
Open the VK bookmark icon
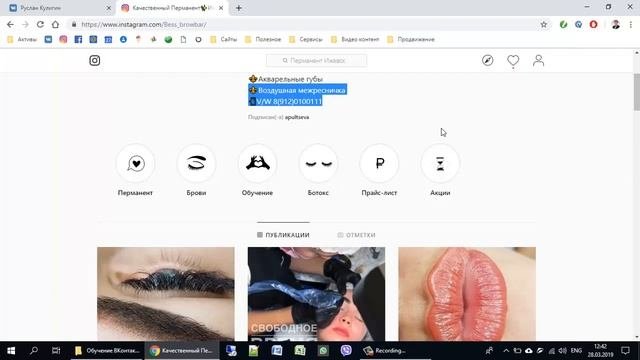[x=48, y=39]
